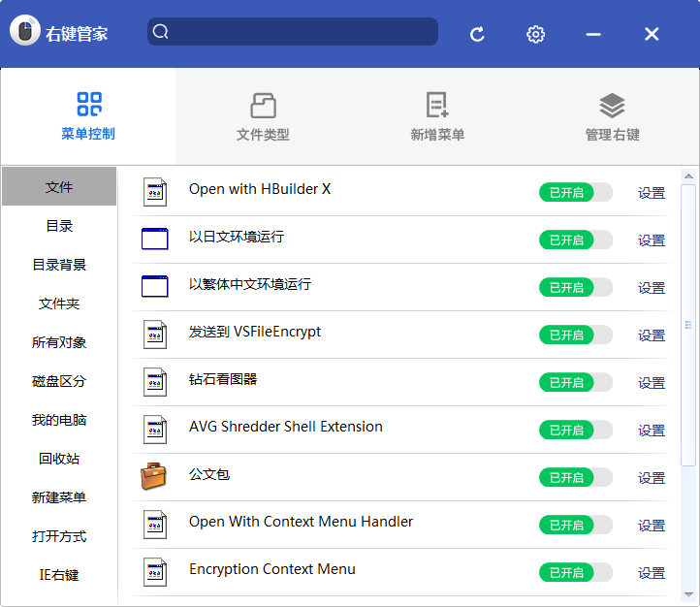Select 目录背景 in the left sidebar
The height and width of the screenshot is (607, 700).
click(59, 265)
